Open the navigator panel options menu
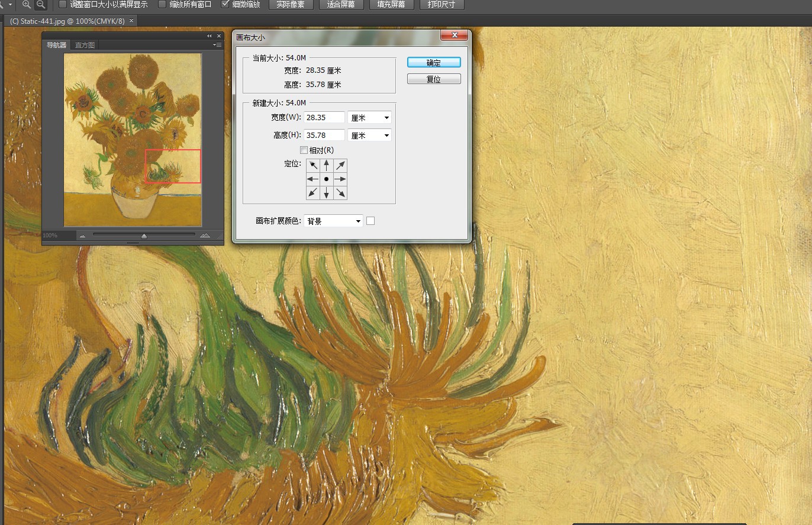 pos(217,45)
